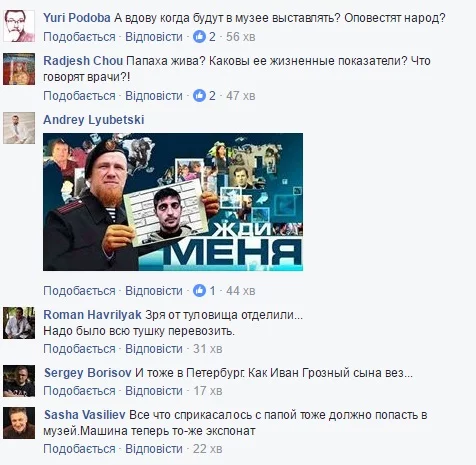
Task: Like Roman Havrilyak's comment via Подобається
Action: [79, 349]
